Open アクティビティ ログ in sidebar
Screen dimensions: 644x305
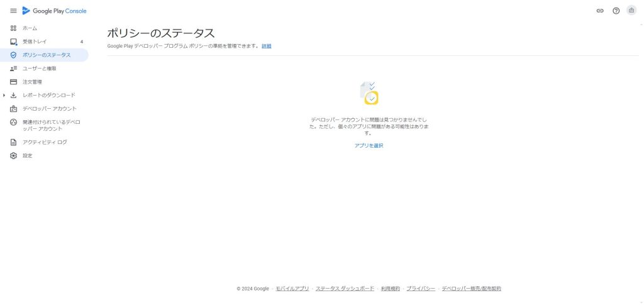click(x=44, y=143)
